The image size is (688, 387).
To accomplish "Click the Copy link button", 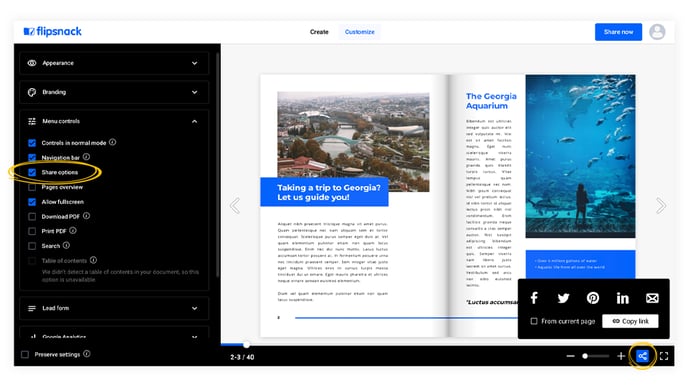I will [630, 321].
